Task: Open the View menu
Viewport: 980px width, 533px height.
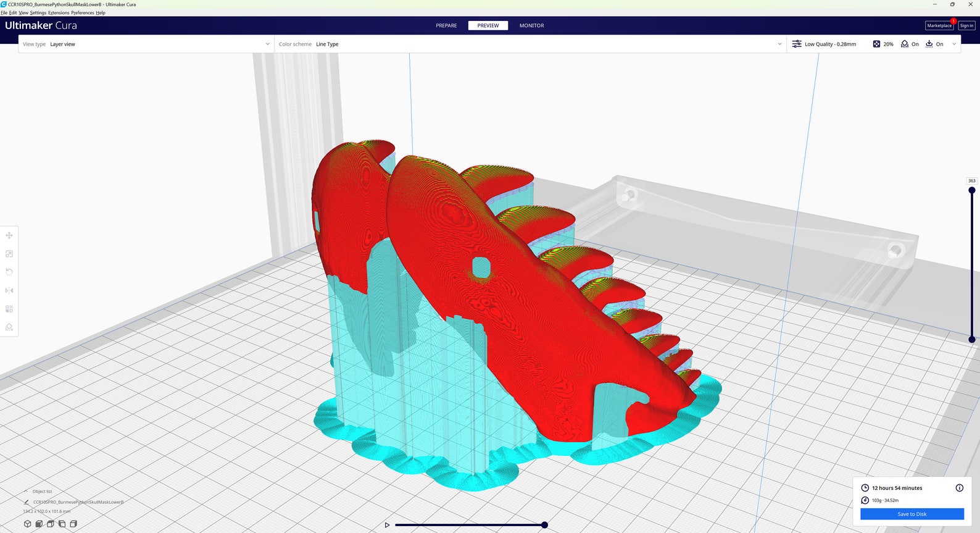Action: [x=23, y=13]
